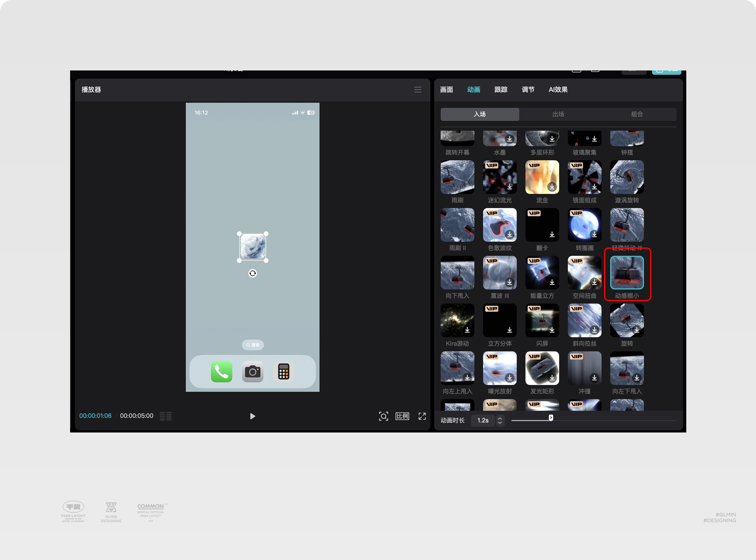This screenshot has height=560, width=756.
Task: Select the 动感缩小 animation thumbnail
Action: (x=627, y=273)
